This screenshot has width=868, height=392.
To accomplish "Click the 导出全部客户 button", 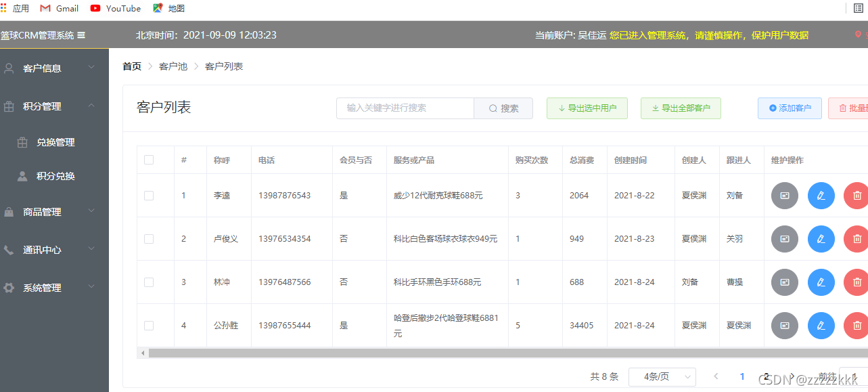I will coord(681,108).
